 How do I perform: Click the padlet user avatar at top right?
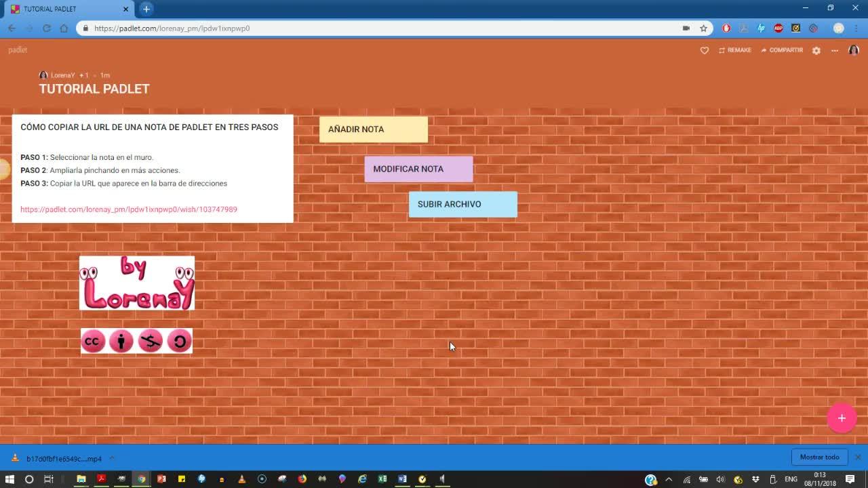854,50
